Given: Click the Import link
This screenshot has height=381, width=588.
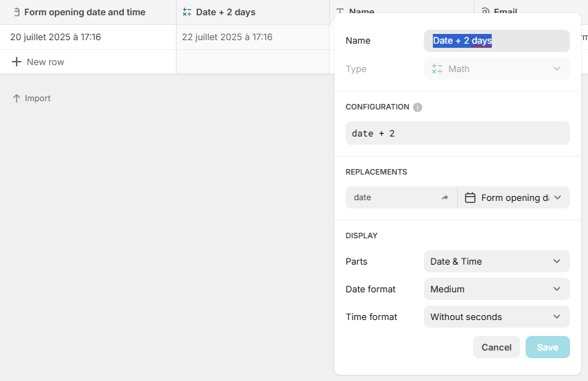Looking at the screenshot, I should [x=37, y=98].
